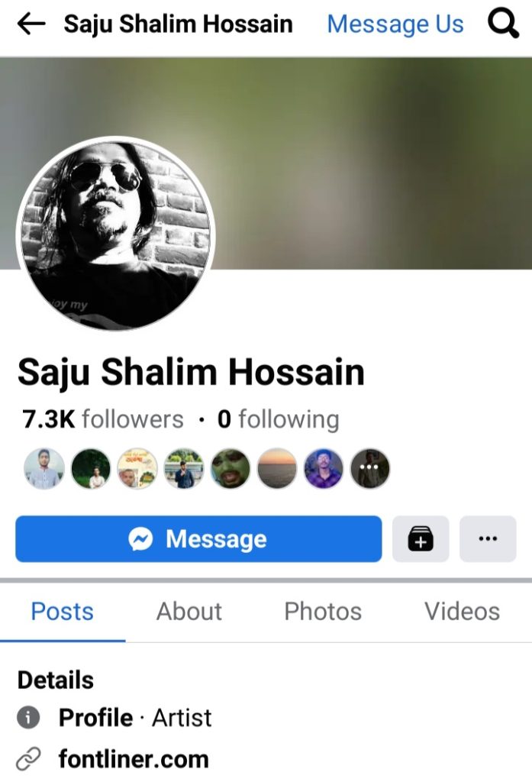Viewport: 532px width, 782px height.
Task: Tap the Messenger icon in Message button
Action: tap(140, 539)
